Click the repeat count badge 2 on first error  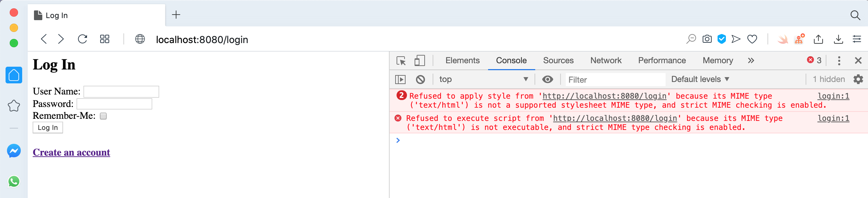(401, 95)
